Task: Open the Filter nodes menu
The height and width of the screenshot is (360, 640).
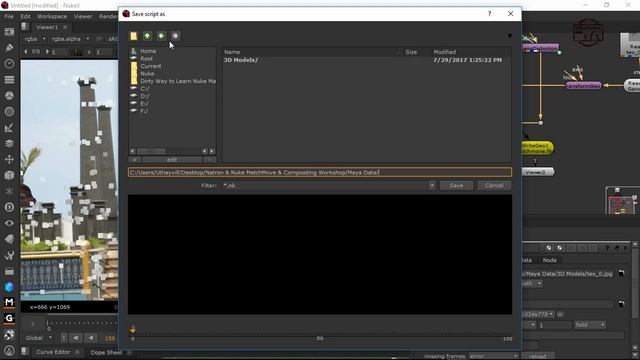Action: point(9,111)
